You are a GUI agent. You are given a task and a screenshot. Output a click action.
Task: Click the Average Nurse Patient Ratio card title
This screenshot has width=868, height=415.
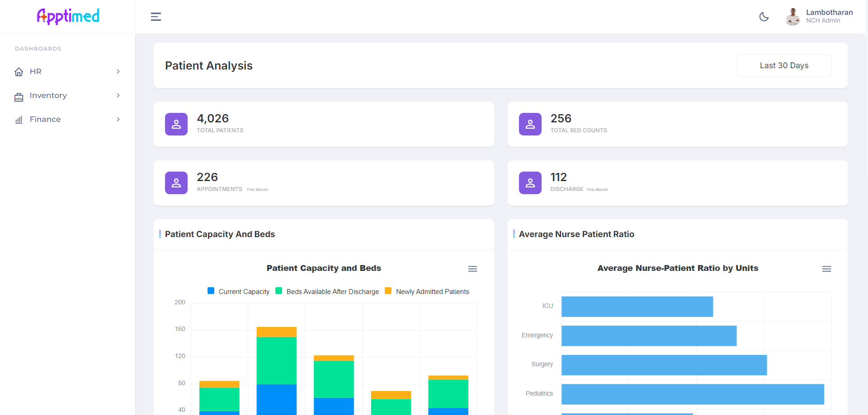click(x=576, y=234)
